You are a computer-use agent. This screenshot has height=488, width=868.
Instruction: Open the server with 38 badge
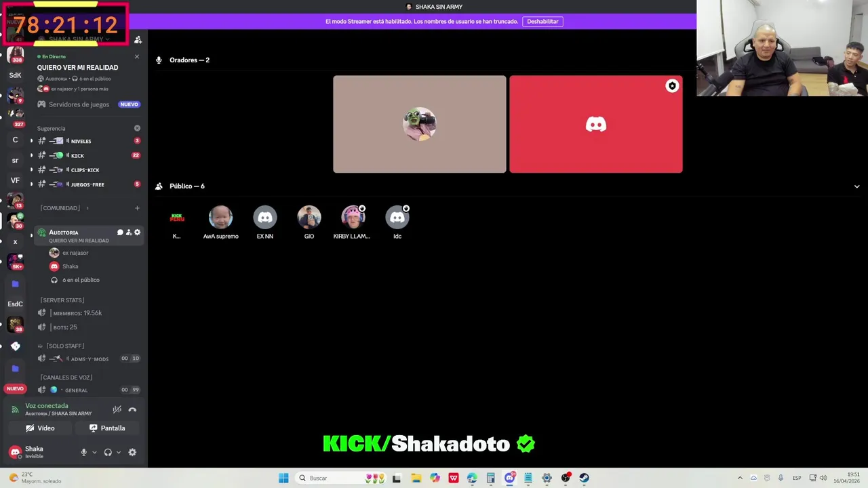coord(15,324)
